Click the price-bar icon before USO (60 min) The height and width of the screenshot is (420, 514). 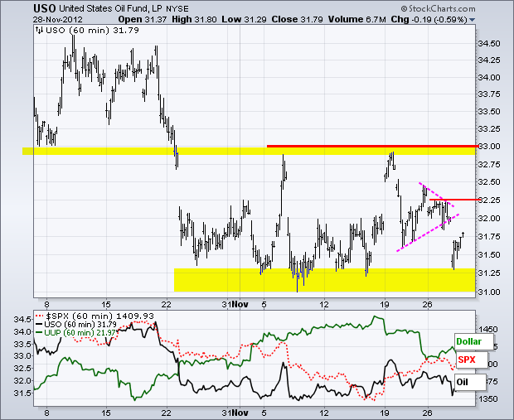pos(39,31)
